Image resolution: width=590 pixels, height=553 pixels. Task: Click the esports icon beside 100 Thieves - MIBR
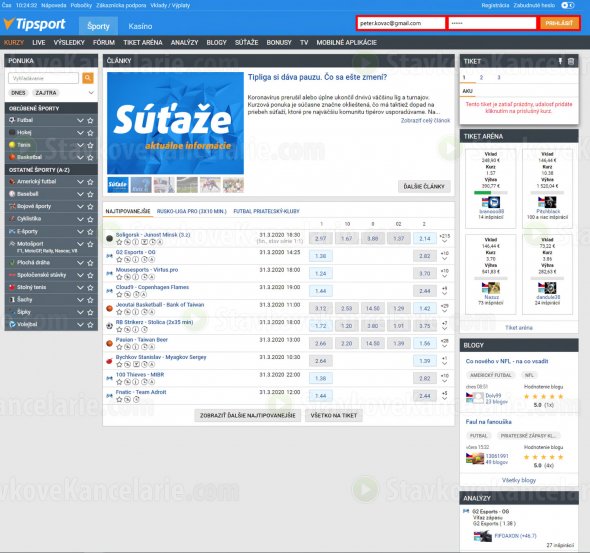coord(109,378)
